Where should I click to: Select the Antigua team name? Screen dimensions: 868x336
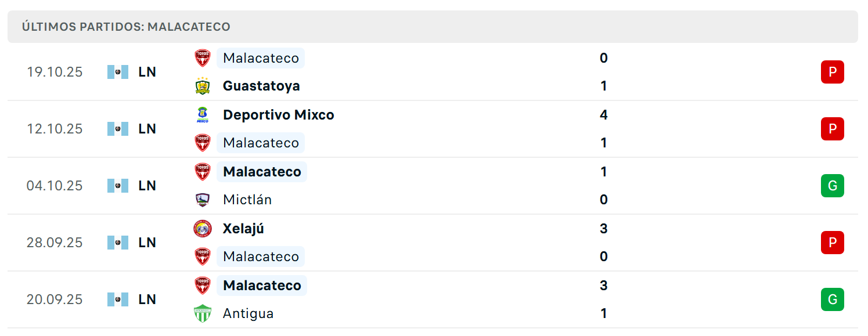tap(248, 313)
